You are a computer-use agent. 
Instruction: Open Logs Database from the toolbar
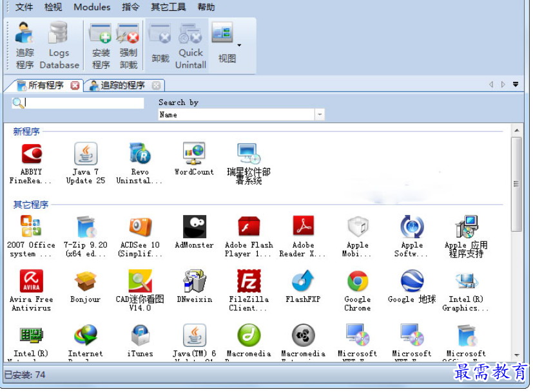(x=59, y=45)
